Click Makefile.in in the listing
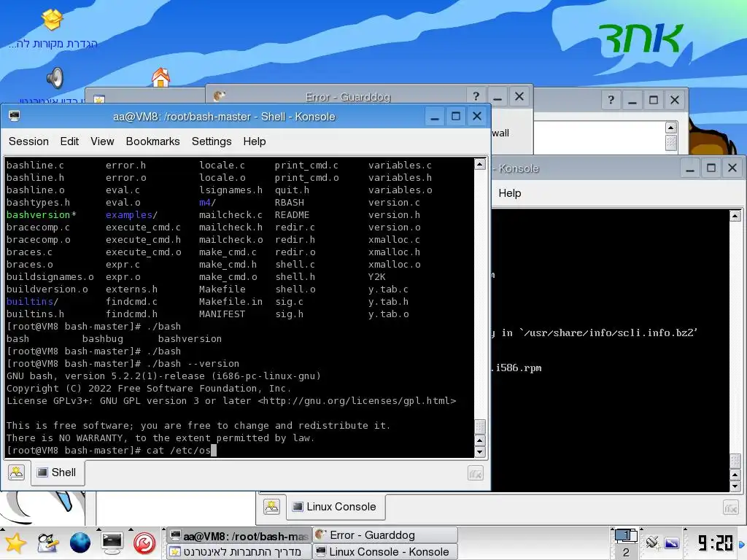747x560 pixels. [231, 301]
